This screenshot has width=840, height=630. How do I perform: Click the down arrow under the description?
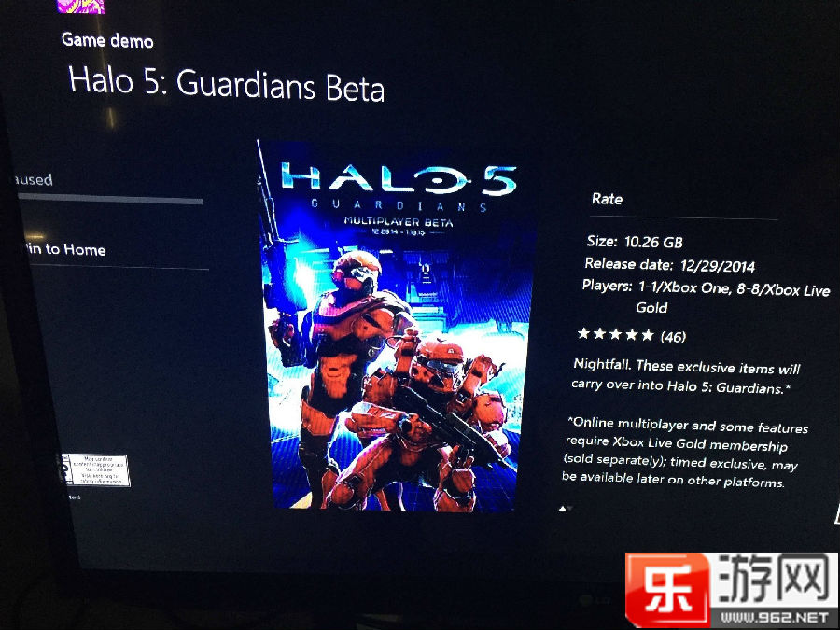(569, 509)
